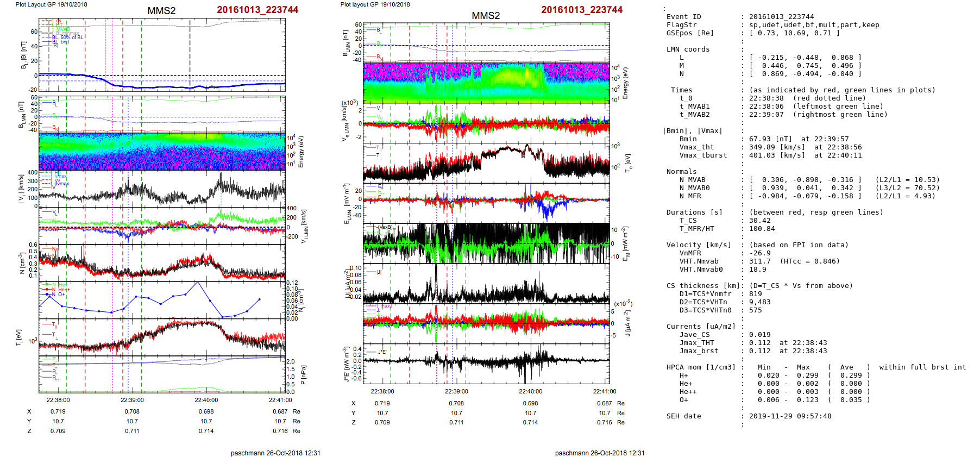This screenshot has width=980, height=457.
Task: Click the Normals section heading
Action: click(681, 172)
